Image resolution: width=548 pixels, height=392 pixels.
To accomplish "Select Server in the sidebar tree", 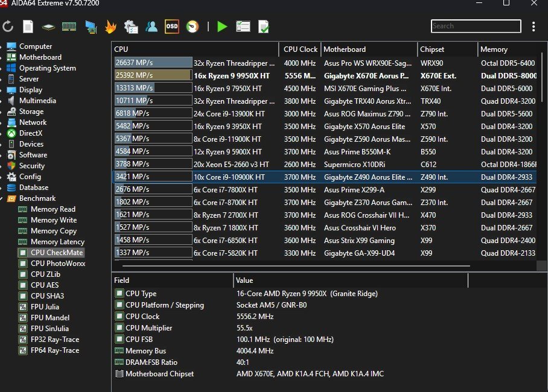I will pos(28,79).
